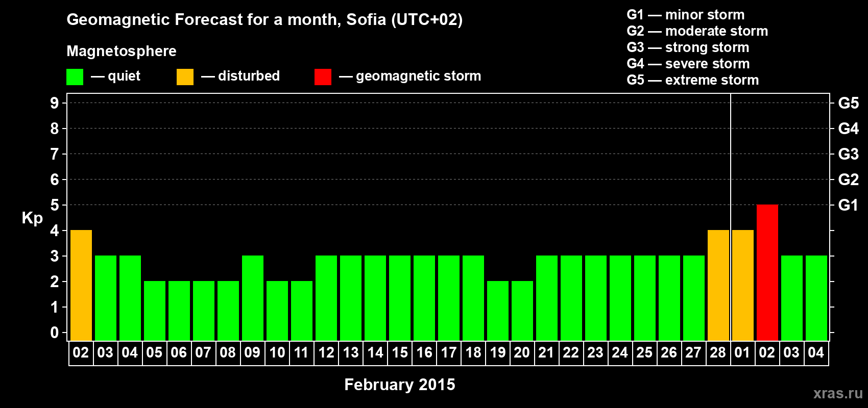Click the green bar above date 12
Screen dimensions: 868x408
tap(326, 298)
